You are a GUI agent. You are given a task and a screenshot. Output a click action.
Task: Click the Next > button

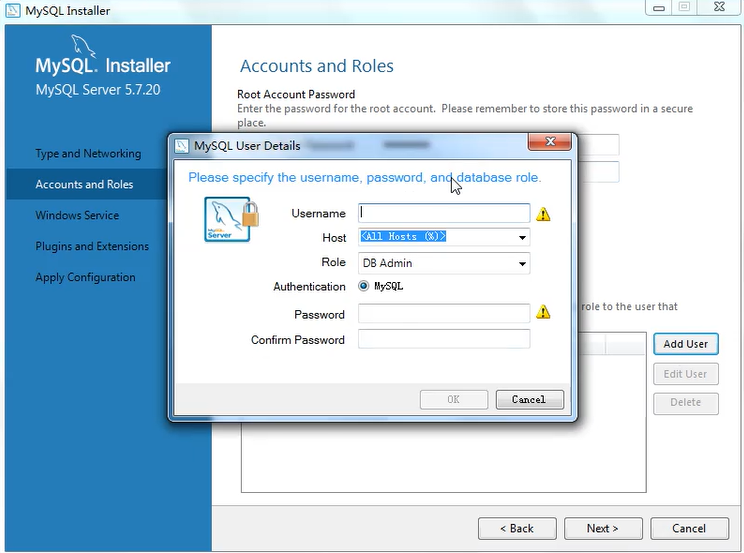603,528
